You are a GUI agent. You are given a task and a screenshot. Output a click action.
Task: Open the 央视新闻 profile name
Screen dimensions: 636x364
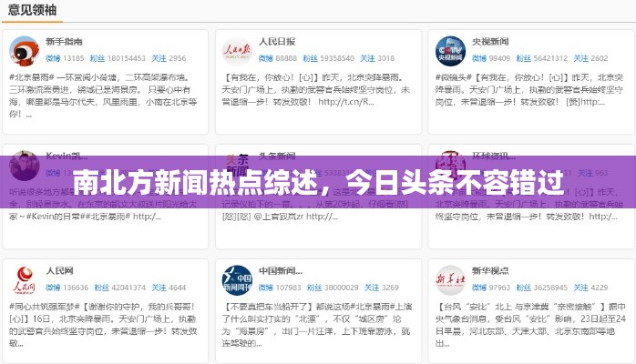pos(490,41)
